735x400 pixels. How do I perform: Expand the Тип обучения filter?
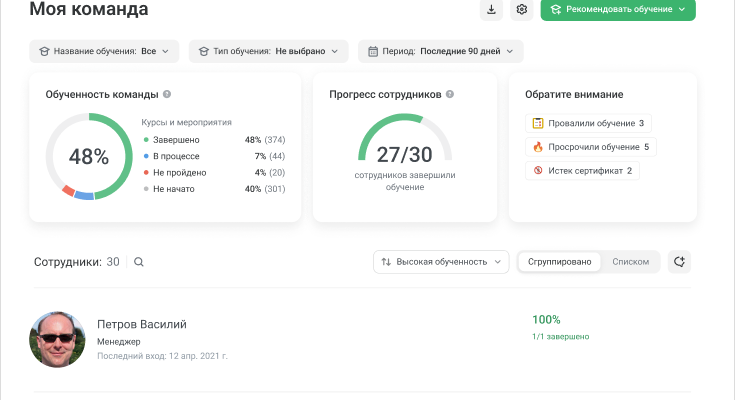point(268,51)
